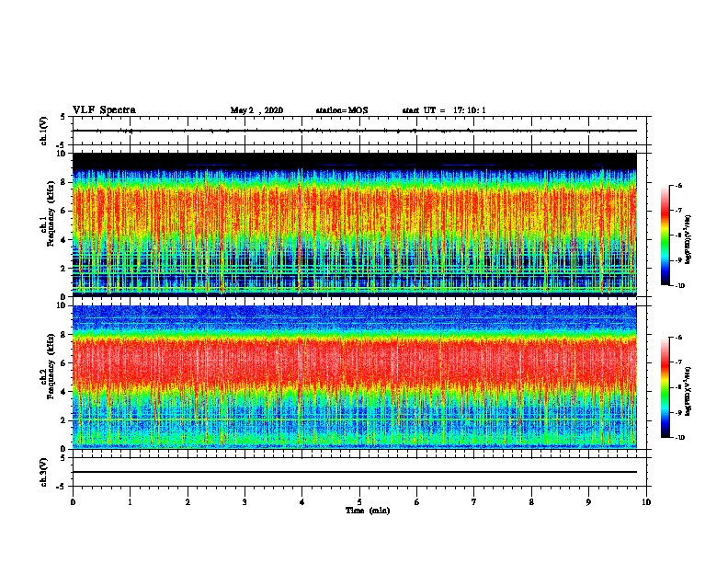This screenshot has height=563, width=728.
Task: Click the ch.2 frequency axis "2" tick label
Action: [63, 420]
